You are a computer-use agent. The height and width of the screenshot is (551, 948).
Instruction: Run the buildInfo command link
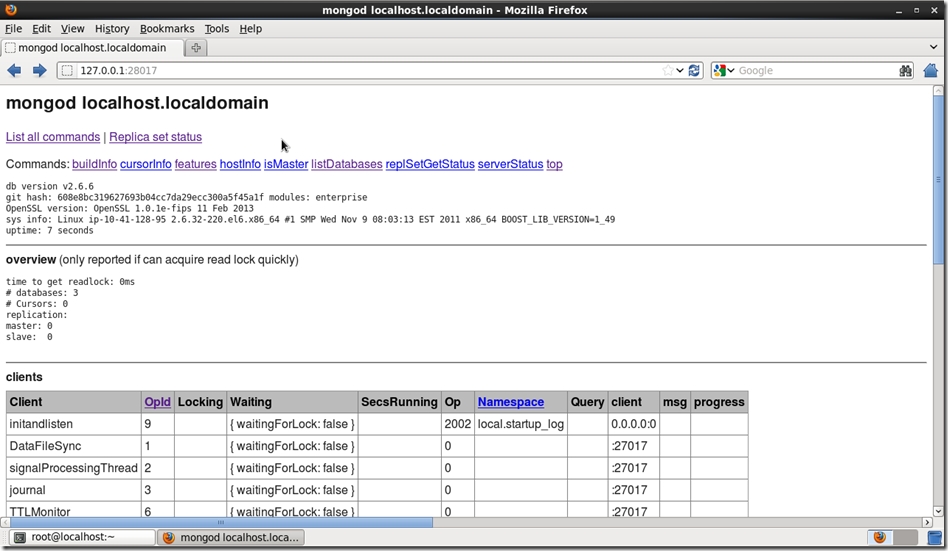point(94,164)
